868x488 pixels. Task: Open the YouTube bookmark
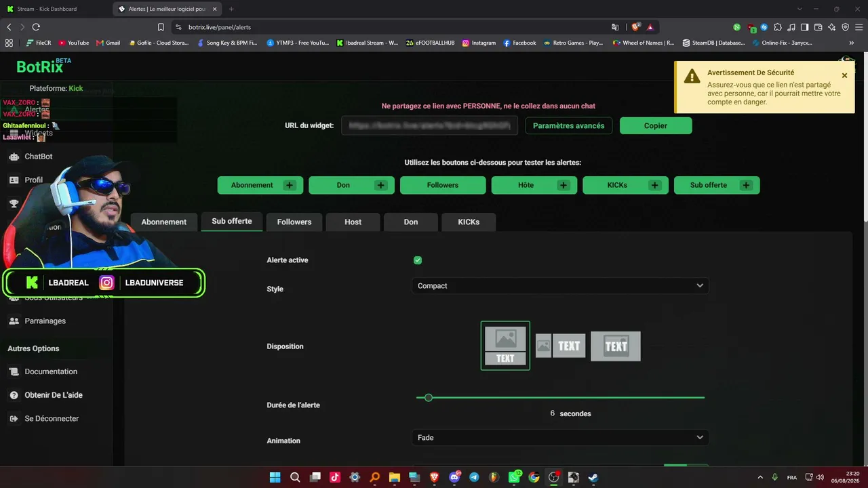(x=74, y=43)
